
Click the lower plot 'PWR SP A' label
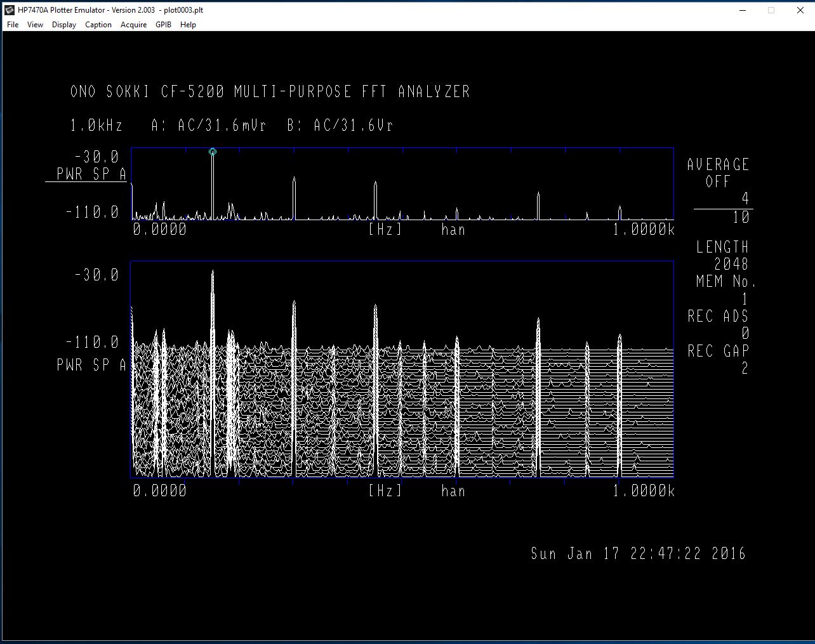[91, 365]
